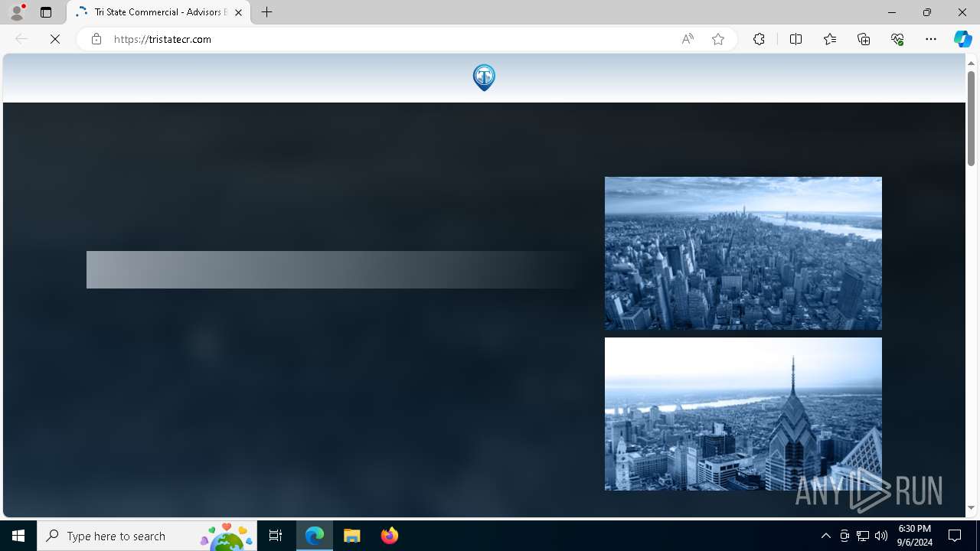Click the page vertical scrollbar thumb
This screenshot has height=551, width=980.
pos(971,119)
